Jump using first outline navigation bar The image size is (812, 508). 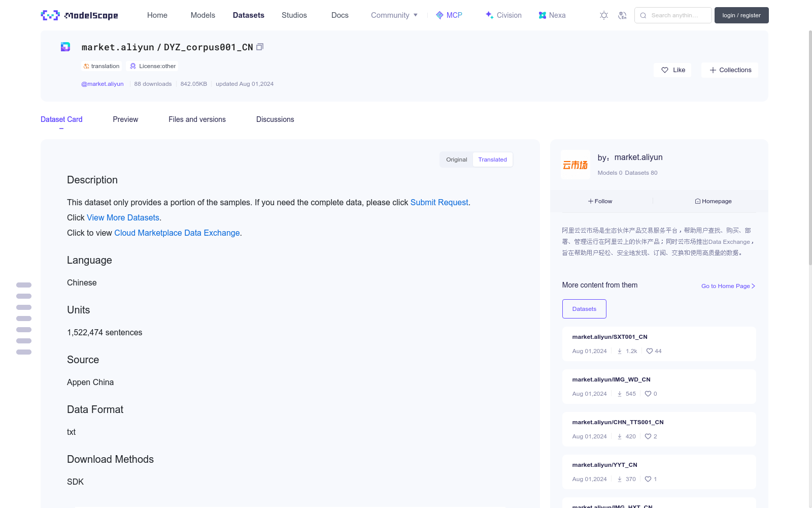tap(24, 285)
